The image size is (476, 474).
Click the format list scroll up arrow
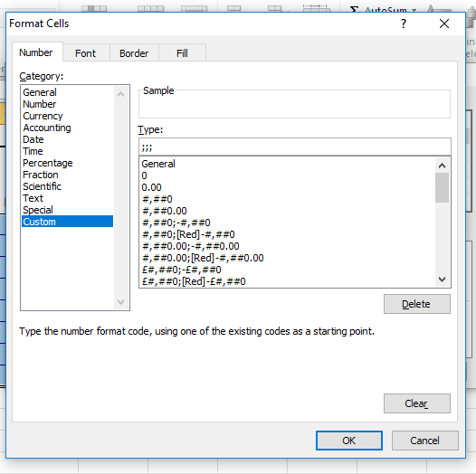pos(442,166)
